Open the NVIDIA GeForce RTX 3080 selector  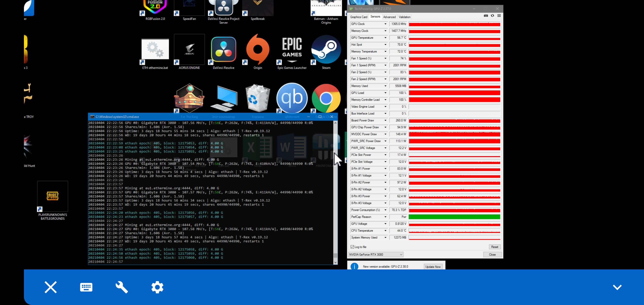[x=376, y=255]
